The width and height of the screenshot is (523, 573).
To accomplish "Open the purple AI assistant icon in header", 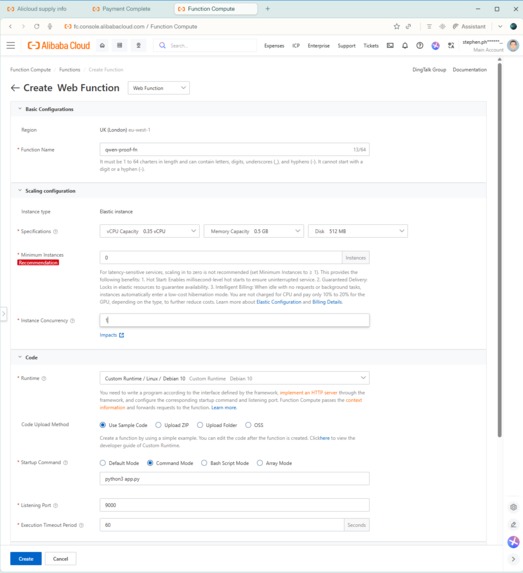I will 435,46.
